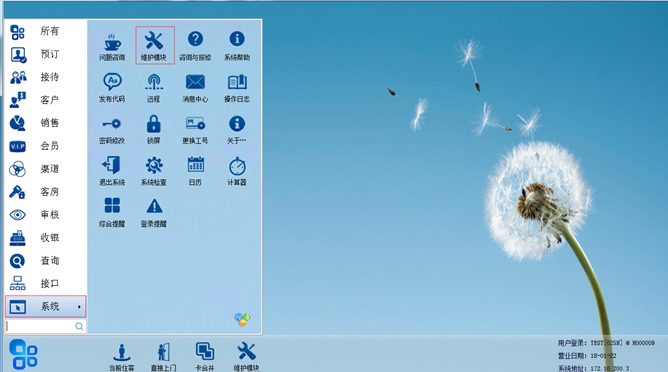The height and width of the screenshot is (372, 668).
Task: Select the 收银 cashier menu category
Action: (46, 238)
